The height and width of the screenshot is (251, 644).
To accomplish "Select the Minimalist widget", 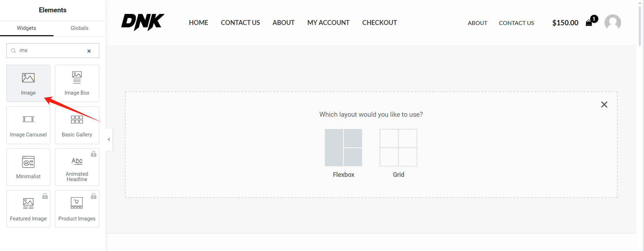I will (28, 167).
